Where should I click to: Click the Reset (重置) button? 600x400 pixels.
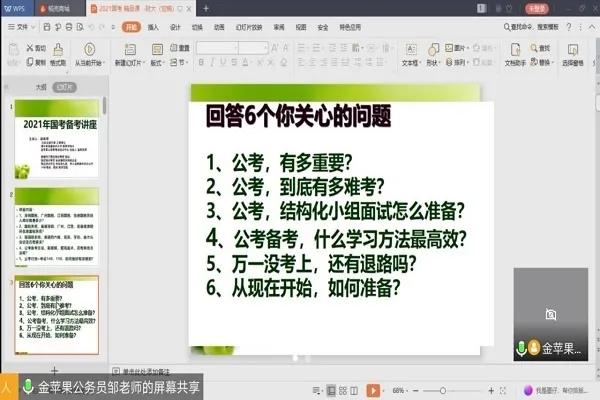[x=181, y=46]
